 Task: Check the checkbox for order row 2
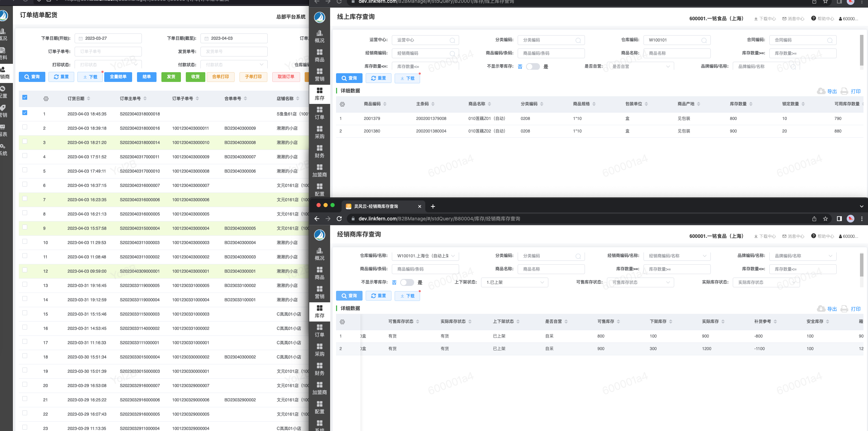point(25,127)
